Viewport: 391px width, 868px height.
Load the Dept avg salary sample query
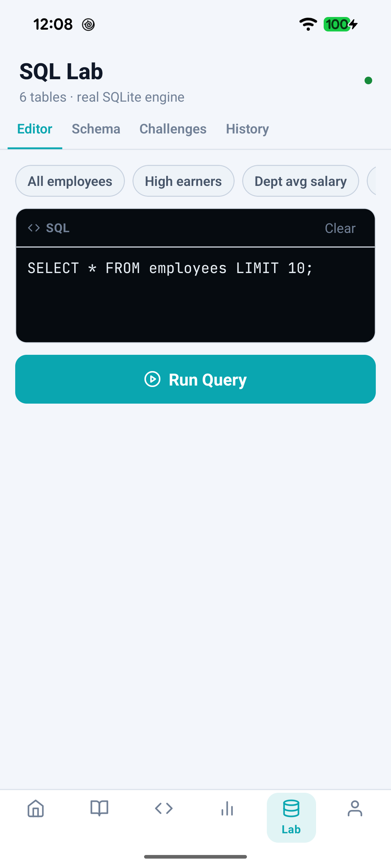[x=300, y=181]
